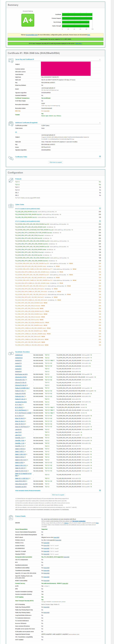Open the Edge 15 / Win 10 client link
The width and height of the screenshot is (114, 644).
click(x=20, y=418)
